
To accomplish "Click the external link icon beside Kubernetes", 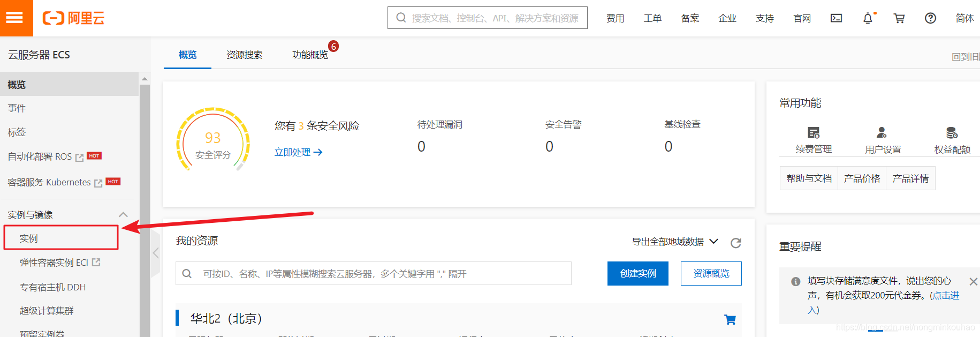I will pyautogui.click(x=98, y=183).
